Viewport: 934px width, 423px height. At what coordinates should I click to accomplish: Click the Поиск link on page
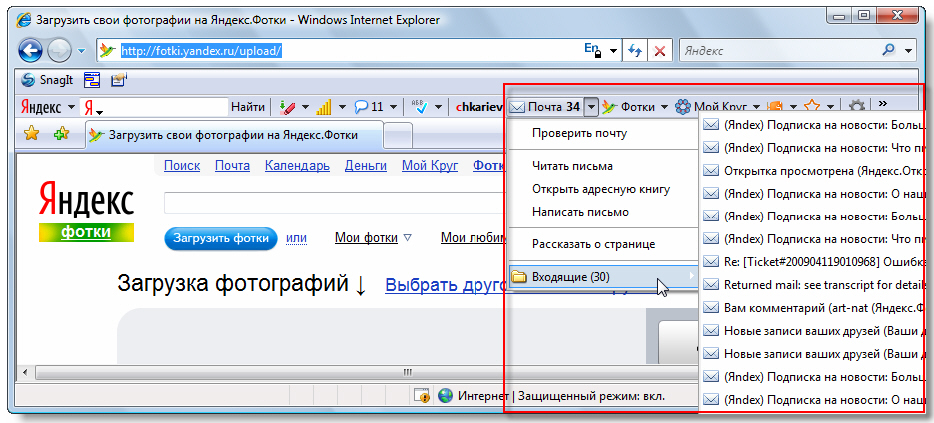point(182,166)
